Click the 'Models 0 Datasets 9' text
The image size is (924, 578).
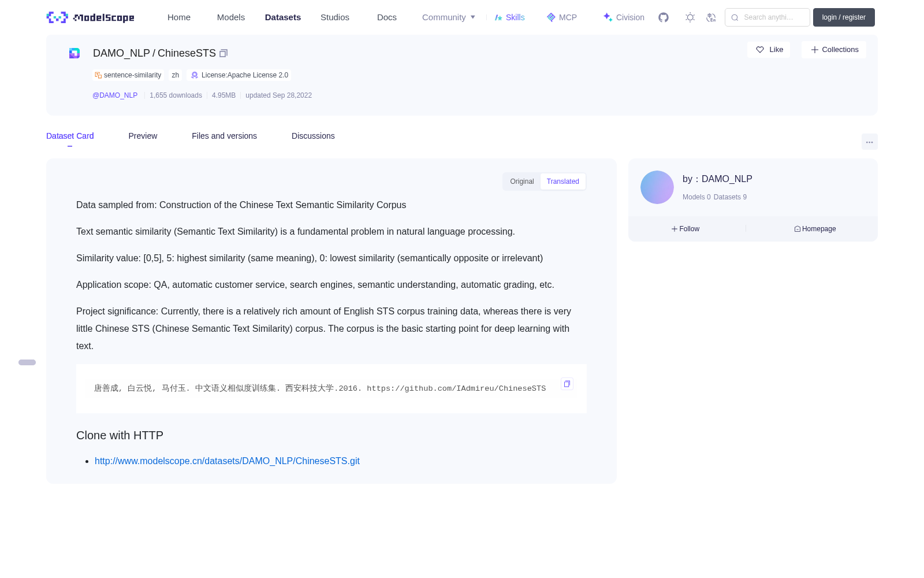tap(714, 197)
